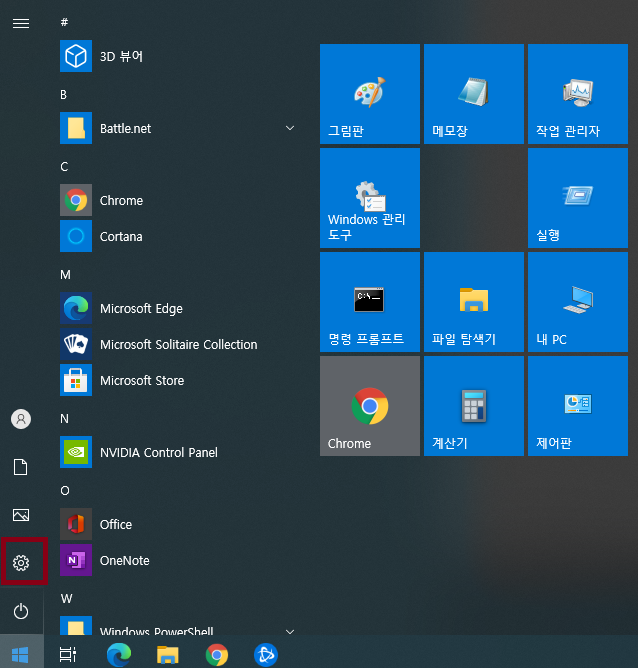Jump via the '#' section header
Viewport: 638px width, 668px height.
point(64,22)
